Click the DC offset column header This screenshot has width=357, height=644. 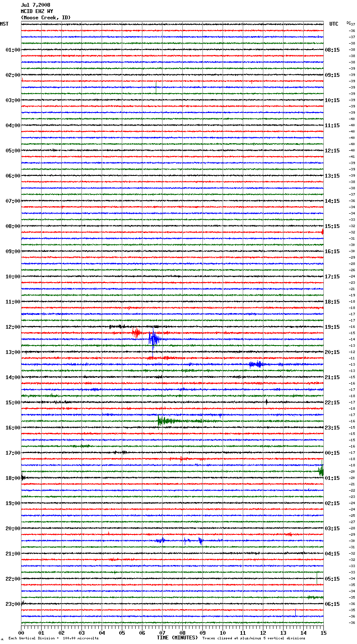click(349, 23)
